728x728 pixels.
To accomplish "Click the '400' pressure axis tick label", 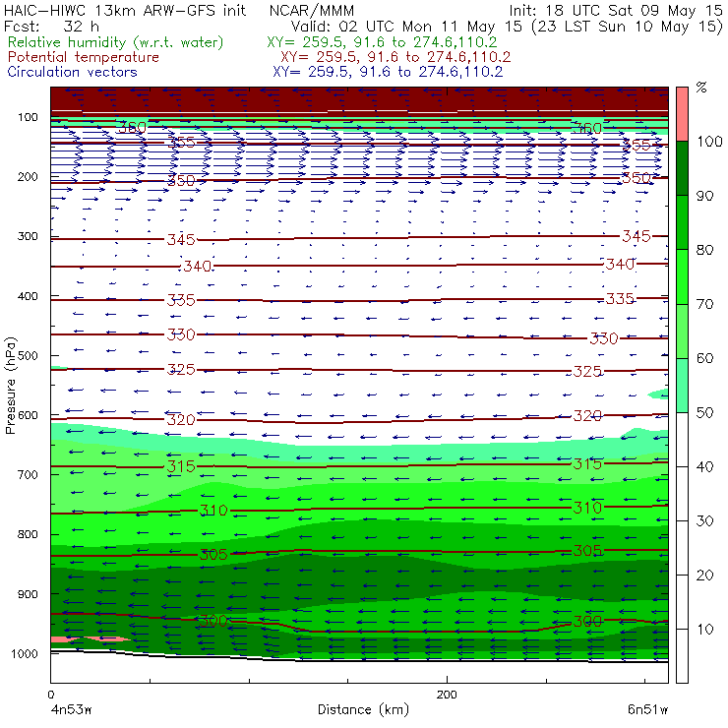I will click(28, 296).
